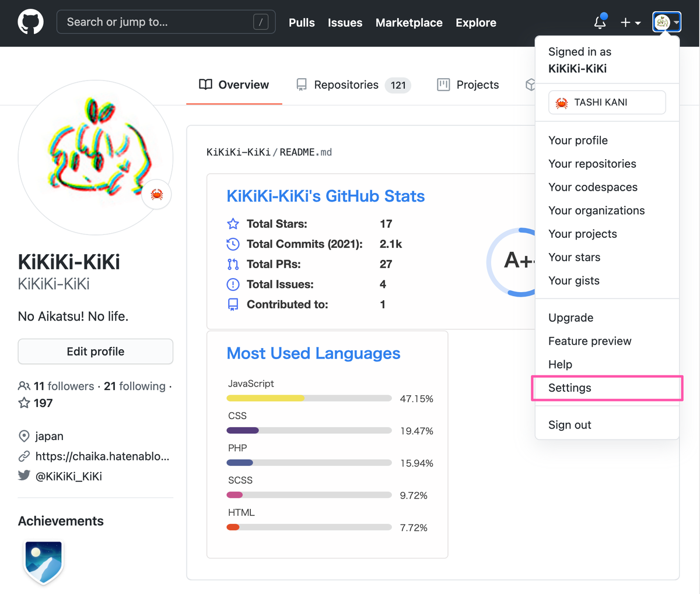Open the KiKiKi-KiKi README.md path link

[269, 152]
